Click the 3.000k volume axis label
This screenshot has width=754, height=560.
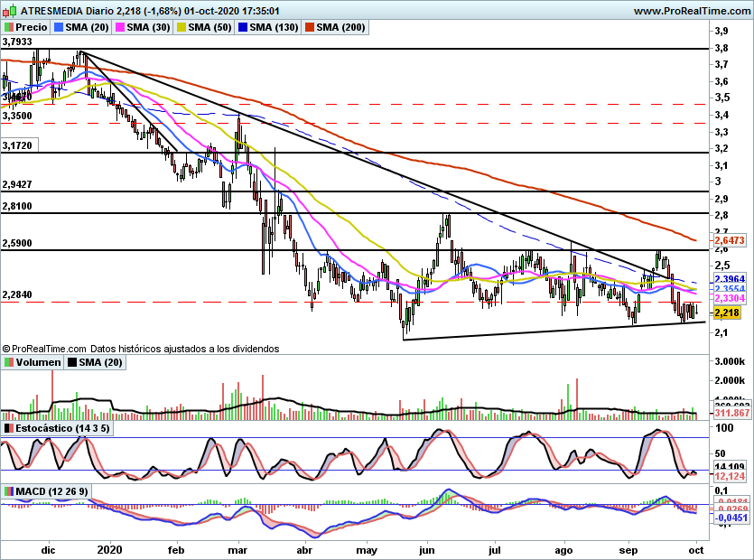coord(730,361)
